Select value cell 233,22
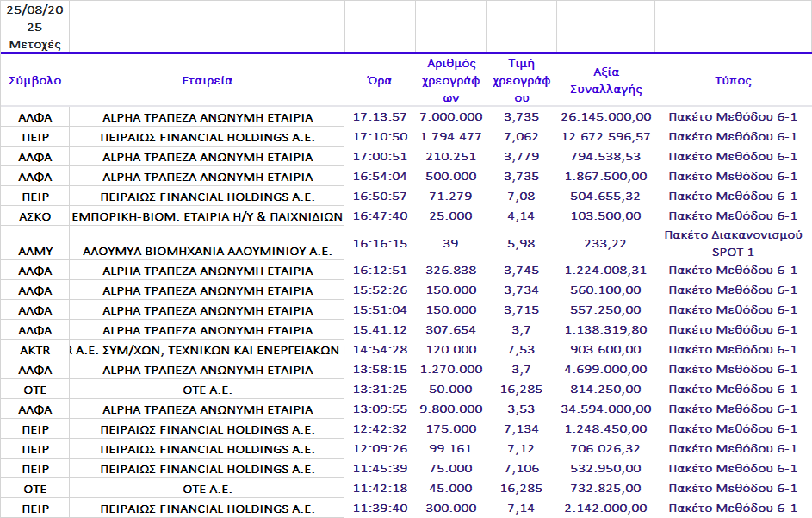The width and height of the screenshot is (812, 518). click(x=605, y=244)
